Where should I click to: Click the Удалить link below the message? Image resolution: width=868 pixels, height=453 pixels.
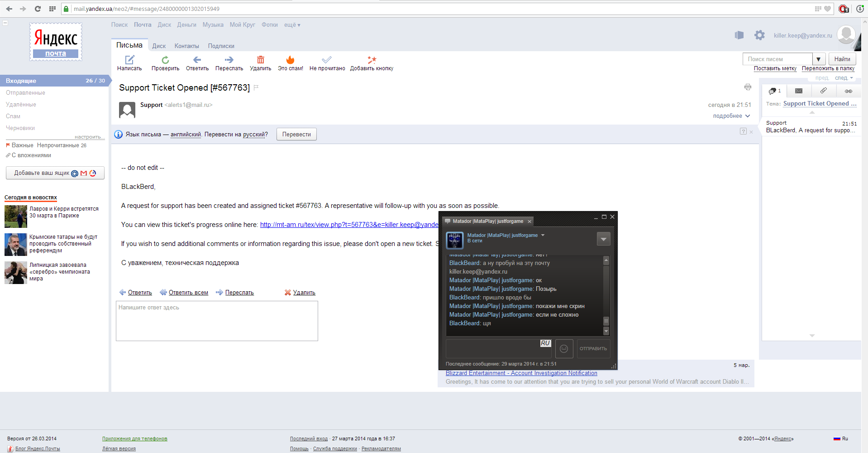coord(304,293)
